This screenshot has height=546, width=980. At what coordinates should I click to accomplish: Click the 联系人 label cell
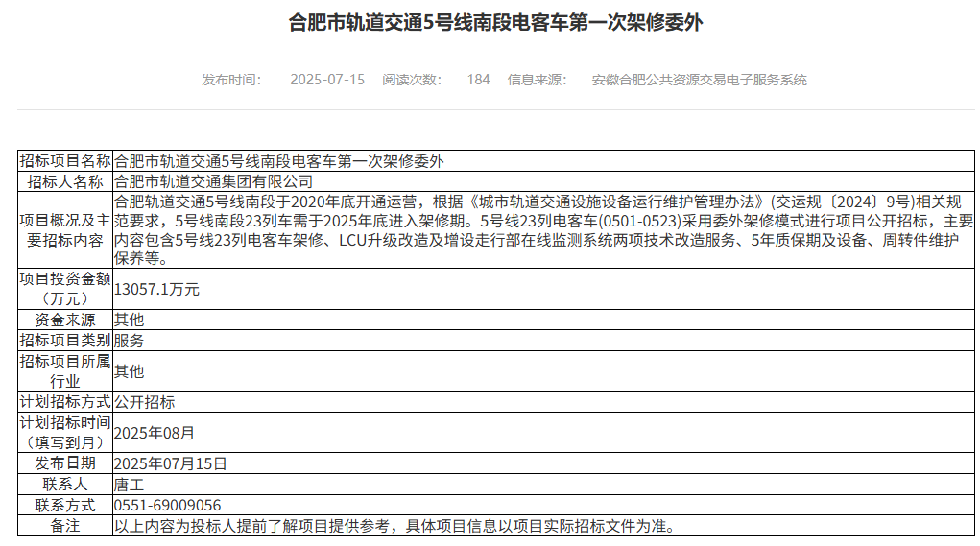tap(65, 485)
